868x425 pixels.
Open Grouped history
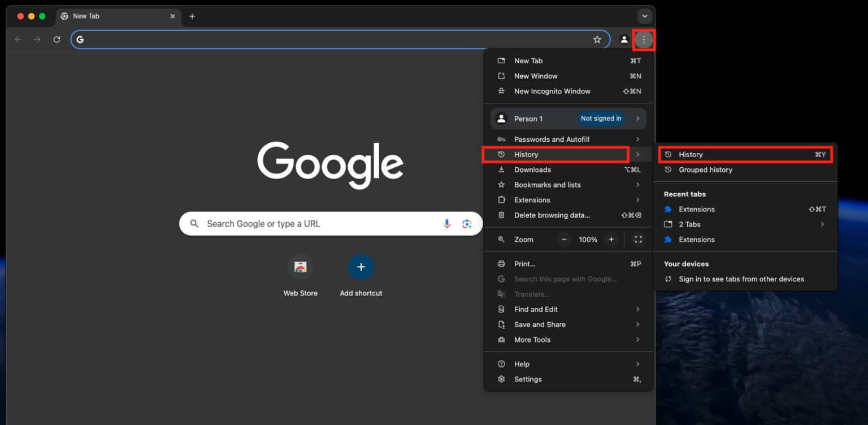705,170
